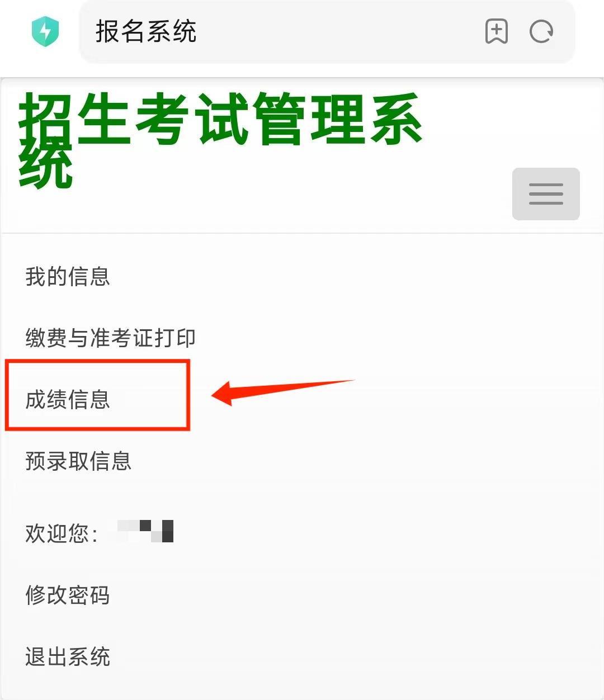Go to 缴费与准考证打印
Screen dimensions: 604x700
click(x=111, y=338)
